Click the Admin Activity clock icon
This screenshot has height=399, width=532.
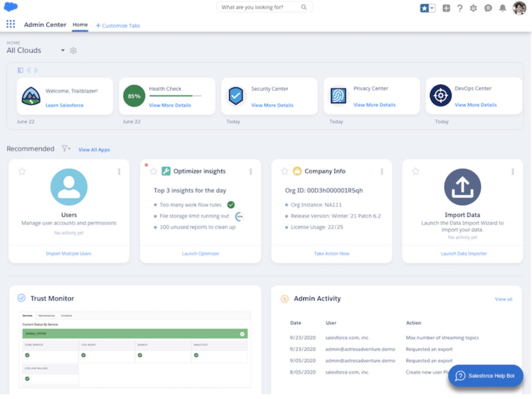pyautogui.click(x=285, y=299)
